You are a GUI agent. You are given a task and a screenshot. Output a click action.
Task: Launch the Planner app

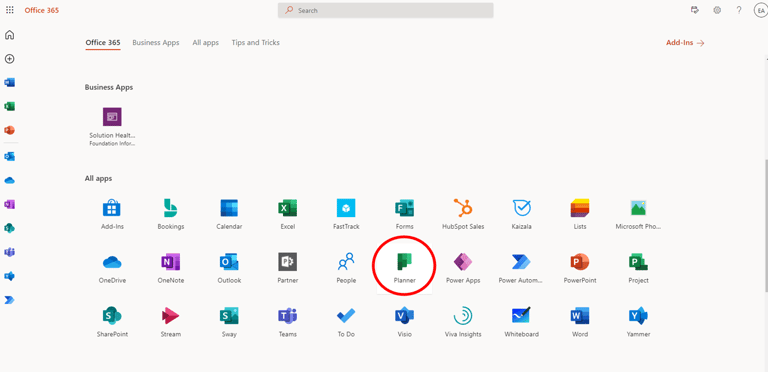tap(405, 267)
